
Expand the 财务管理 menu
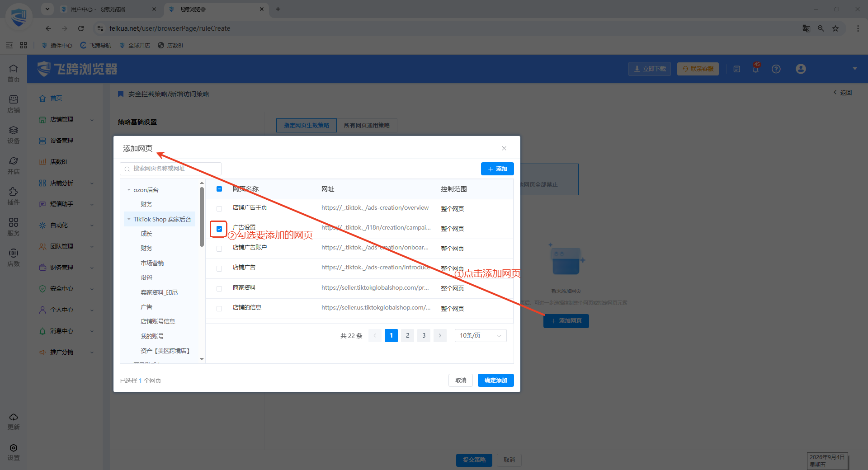tap(66, 268)
